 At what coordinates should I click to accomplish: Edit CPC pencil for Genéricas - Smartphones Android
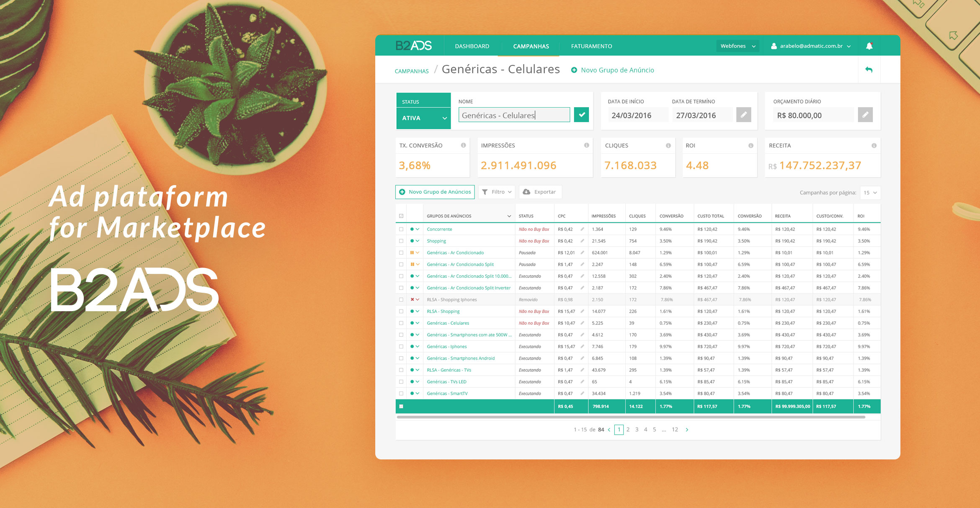(x=582, y=358)
